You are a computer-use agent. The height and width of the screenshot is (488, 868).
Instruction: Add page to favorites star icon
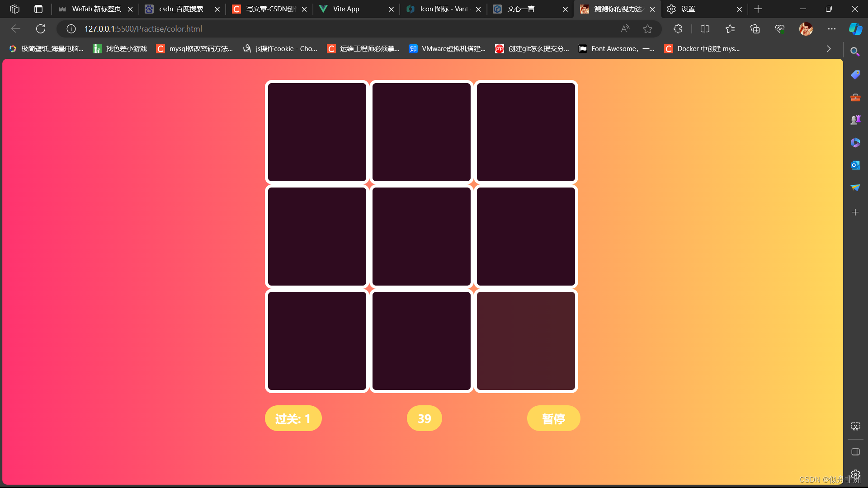pyautogui.click(x=647, y=29)
